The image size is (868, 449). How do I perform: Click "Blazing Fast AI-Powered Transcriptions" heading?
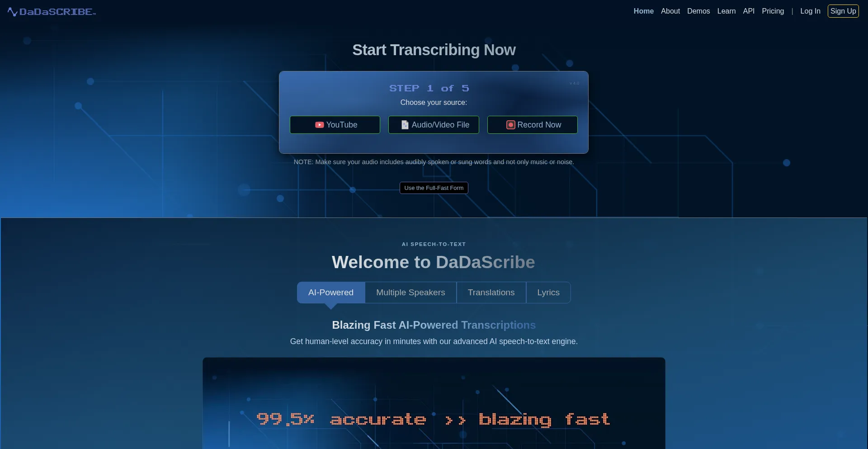pos(434,325)
